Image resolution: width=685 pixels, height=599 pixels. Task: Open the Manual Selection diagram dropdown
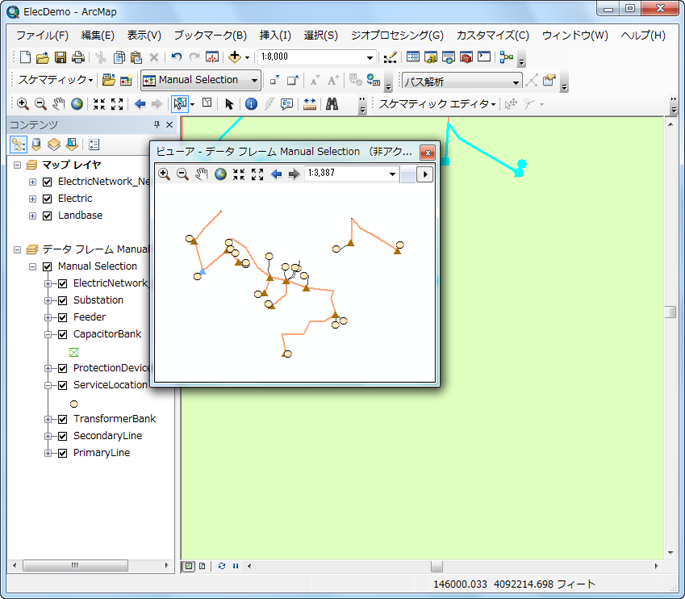(x=254, y=80)
